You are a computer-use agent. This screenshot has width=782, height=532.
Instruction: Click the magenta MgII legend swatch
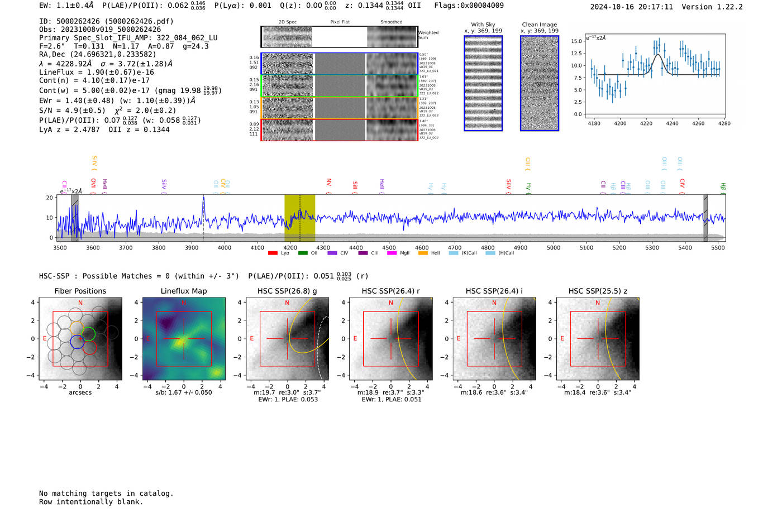392,253
